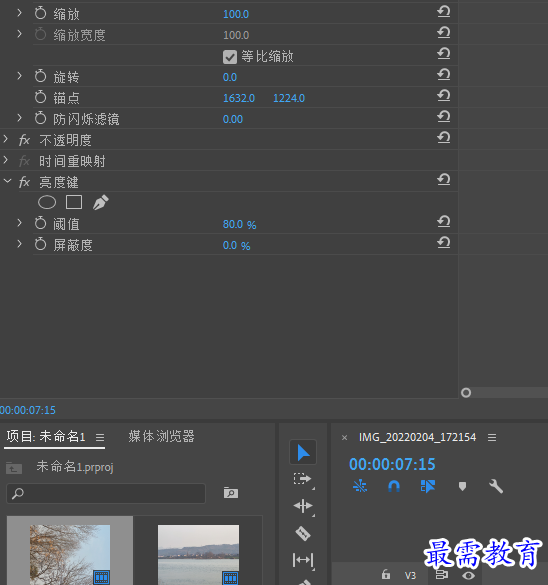This screenshot has height=585, width=548.
Task: Open the project panel hamburger menu
Action: pos(100,437)
